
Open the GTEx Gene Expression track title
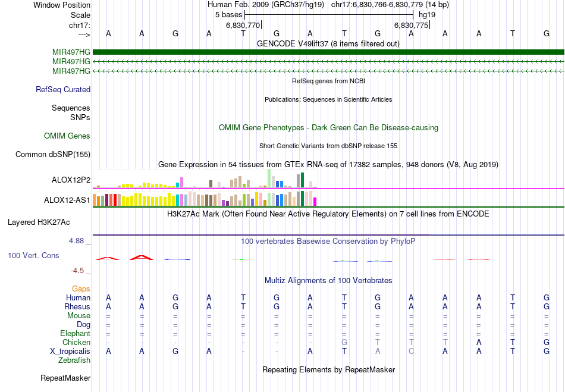(x=328, y=165)
